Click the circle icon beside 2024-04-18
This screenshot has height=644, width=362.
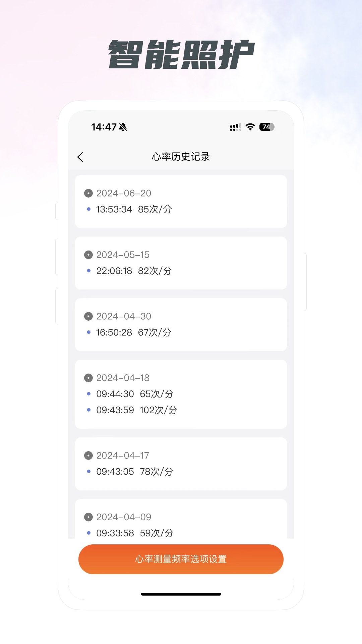tap(88, 378)
